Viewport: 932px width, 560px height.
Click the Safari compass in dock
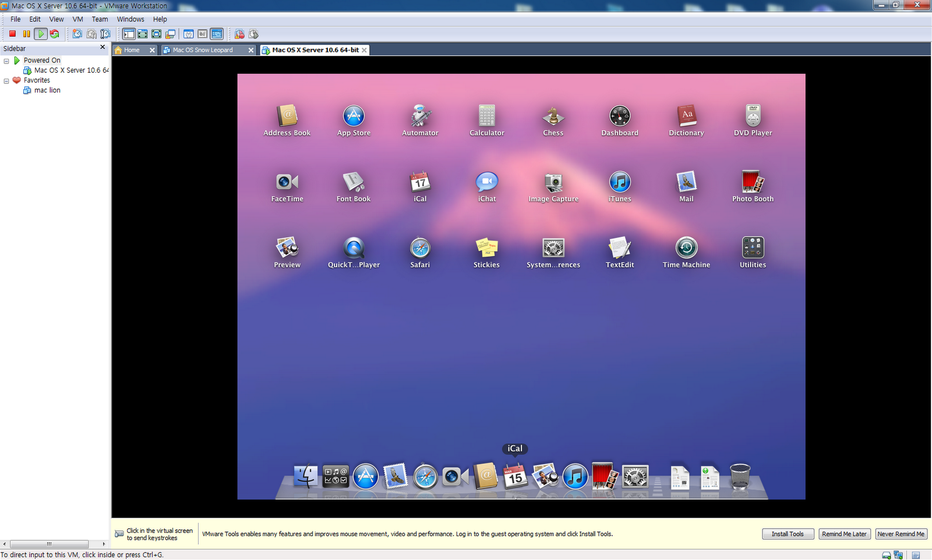(426, 477)
